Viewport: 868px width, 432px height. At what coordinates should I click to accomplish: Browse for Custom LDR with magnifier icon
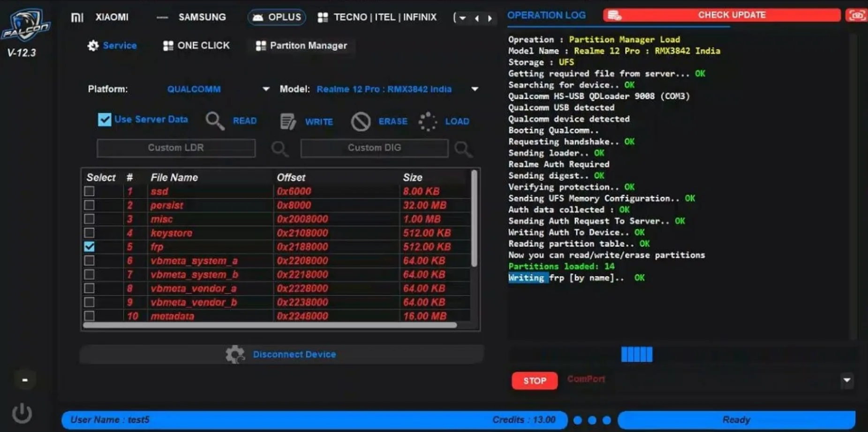coord(279,149)
